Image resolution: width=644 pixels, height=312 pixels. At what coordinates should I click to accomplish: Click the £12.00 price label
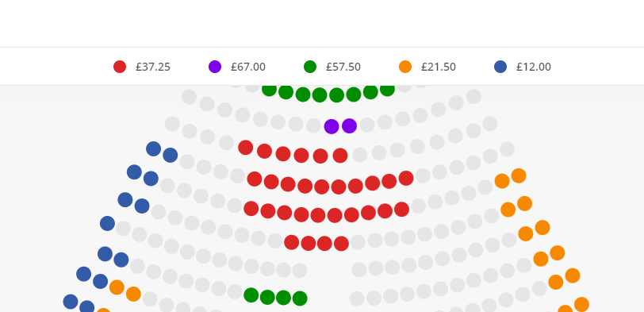[534, 67]
